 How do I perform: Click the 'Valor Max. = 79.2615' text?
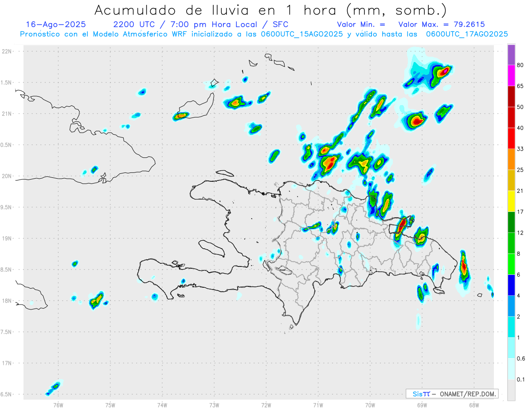[x=442, y=24]
